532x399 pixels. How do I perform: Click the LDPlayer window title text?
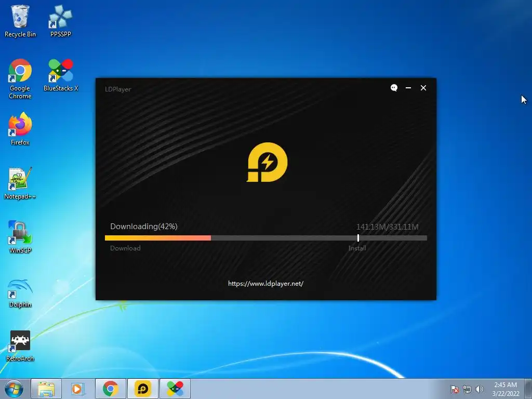coord(118,89)
